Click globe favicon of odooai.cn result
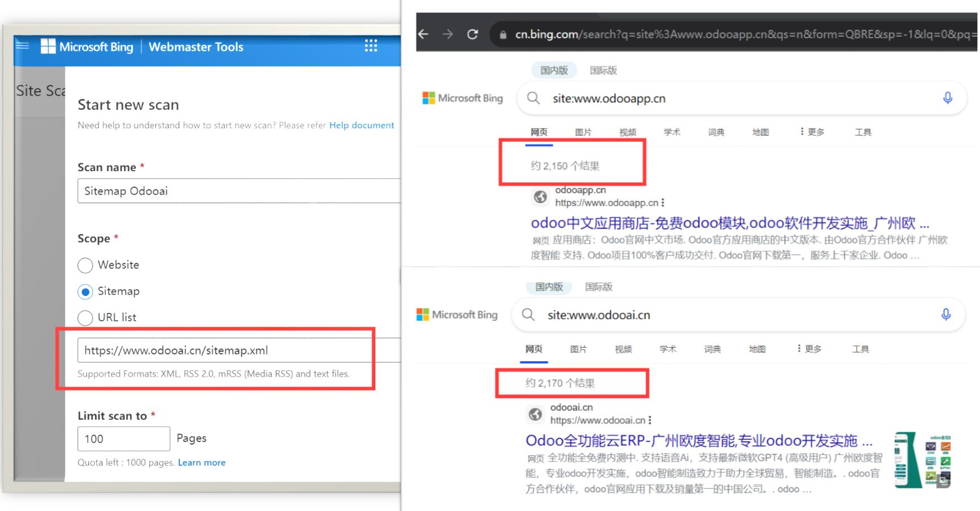This screenshot has width=980, height=511. click(x=535, y=414)
